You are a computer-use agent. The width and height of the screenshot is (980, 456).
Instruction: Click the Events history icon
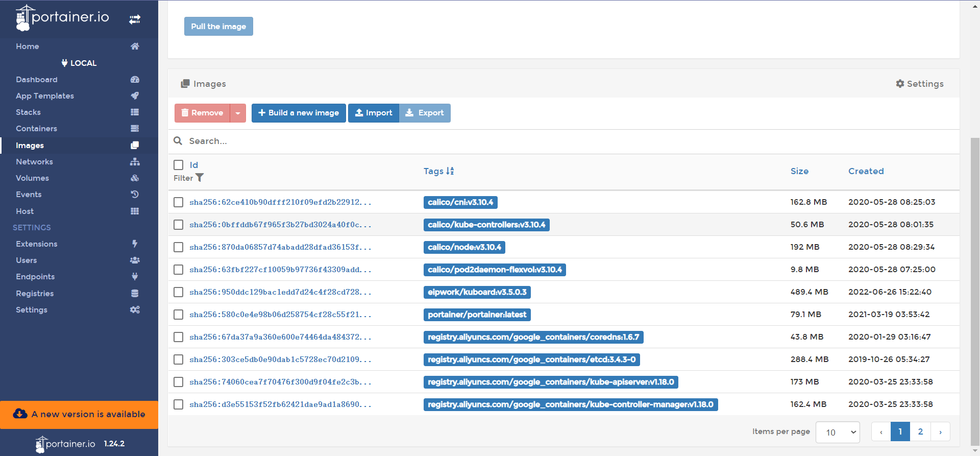tap(135, 195)
